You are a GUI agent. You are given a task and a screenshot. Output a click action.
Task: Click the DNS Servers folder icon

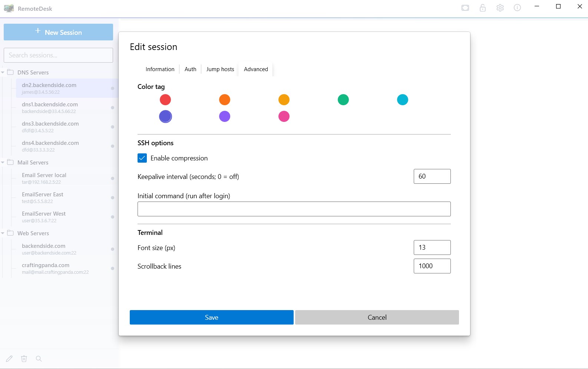coord(10,72)
